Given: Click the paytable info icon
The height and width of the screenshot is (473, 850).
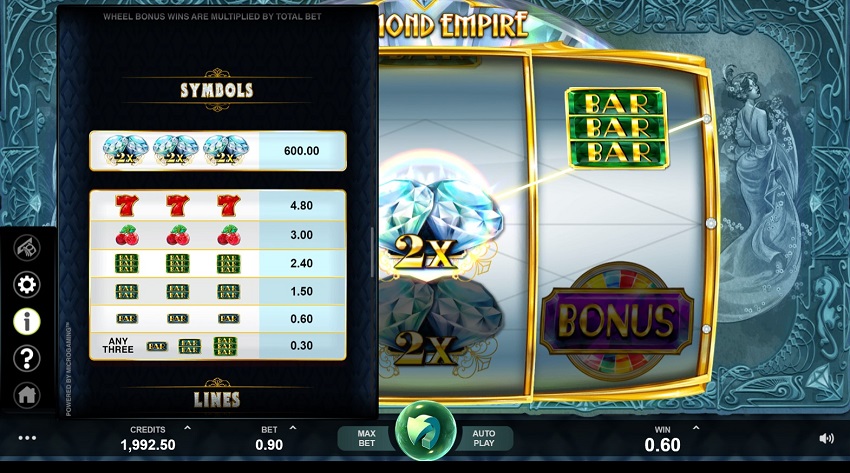Looking at the screenshot, I should click(27, 321).
